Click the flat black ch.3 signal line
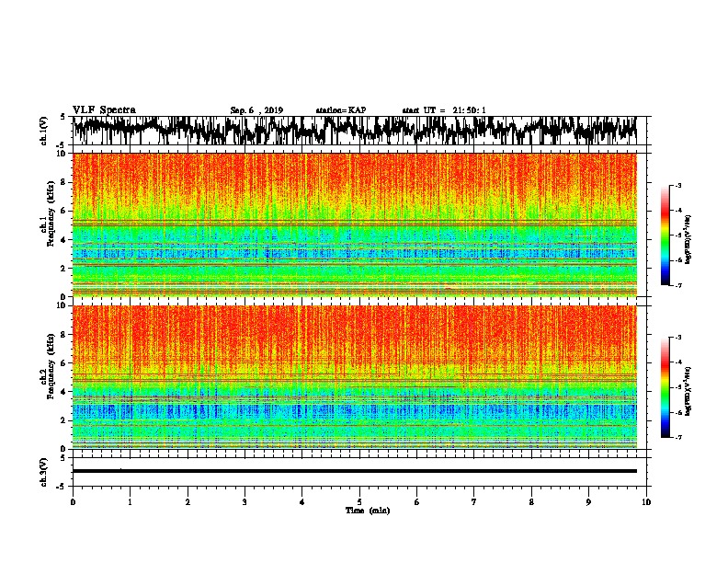728x563 pixels. click(x=355, y=471)
